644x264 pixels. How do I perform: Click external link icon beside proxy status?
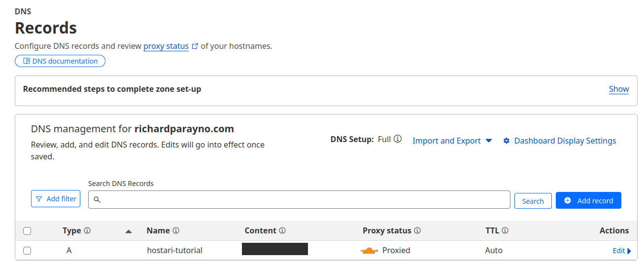[195, 46]
